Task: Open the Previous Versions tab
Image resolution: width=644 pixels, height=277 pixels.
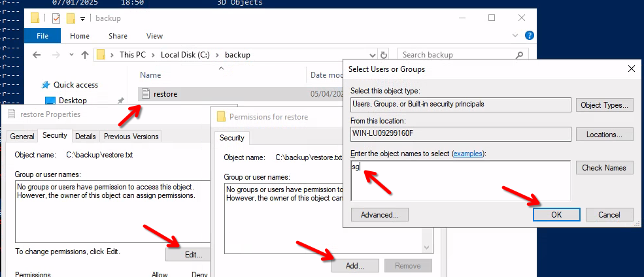Action: pos(131,137)
